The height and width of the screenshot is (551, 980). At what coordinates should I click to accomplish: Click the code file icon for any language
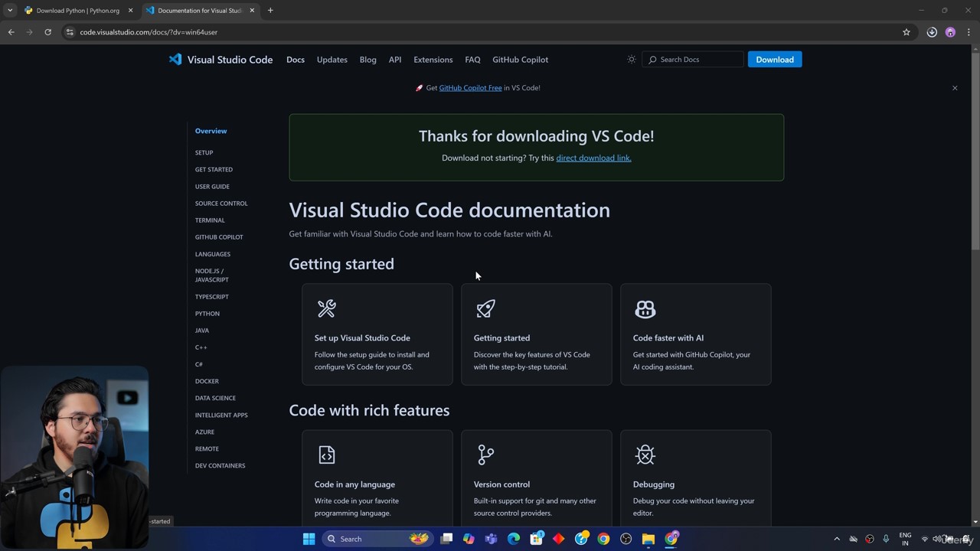click(327, 455)
